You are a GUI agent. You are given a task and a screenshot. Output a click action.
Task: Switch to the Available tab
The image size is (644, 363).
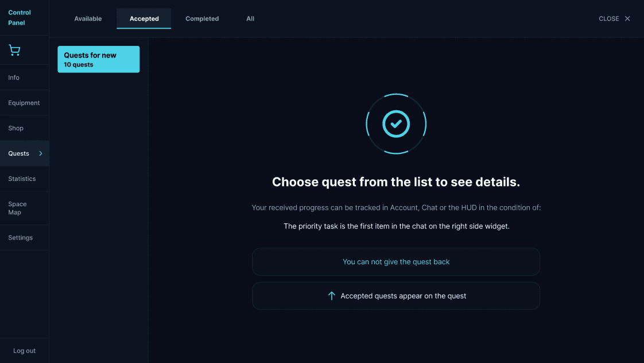pyautogui.click(x=88, y=18)
